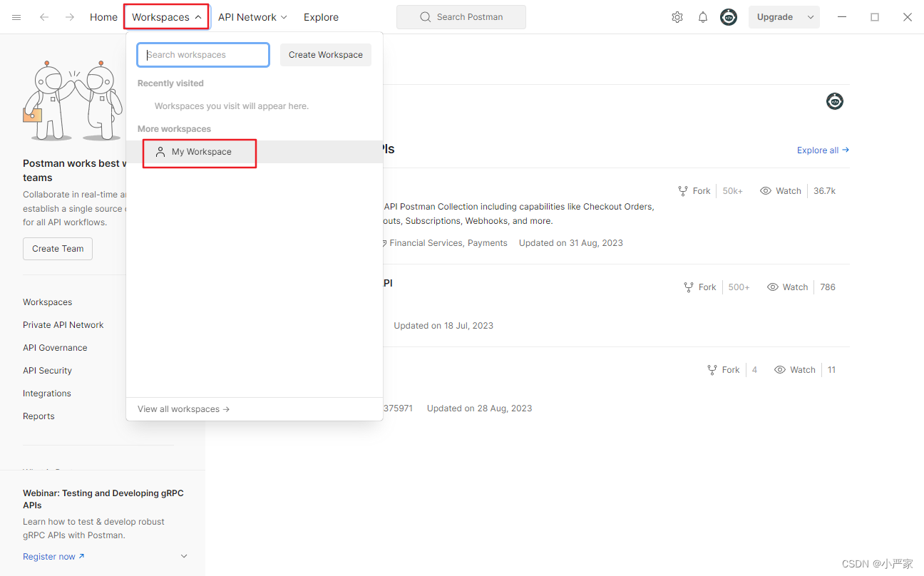The height and width of the screenshot is (576, 924).
Task: Click the Postman avatar icon on the page
Action: coord(835,101)
